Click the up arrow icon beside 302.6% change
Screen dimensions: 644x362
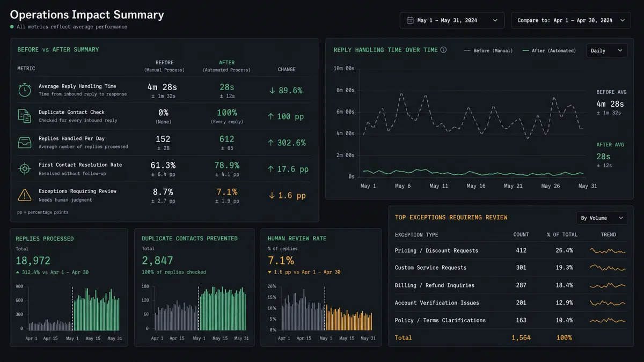click(x=271, y=143)
